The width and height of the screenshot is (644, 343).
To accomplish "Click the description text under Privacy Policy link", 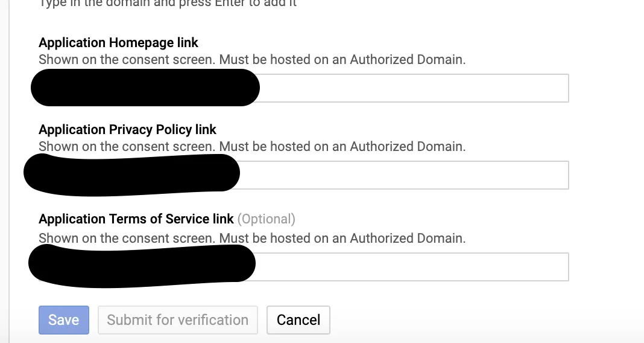I will click(252, 146).
